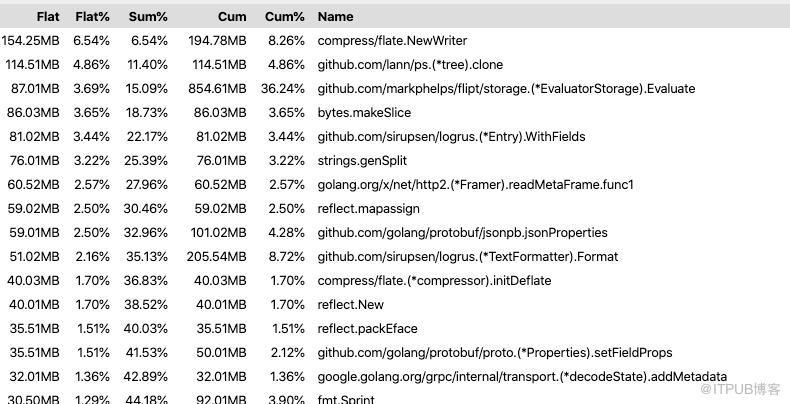Image resolution: width=790 pixels, height=404 pixels.
Task: Sort table by Cum column header
Action: click(232, 17)
